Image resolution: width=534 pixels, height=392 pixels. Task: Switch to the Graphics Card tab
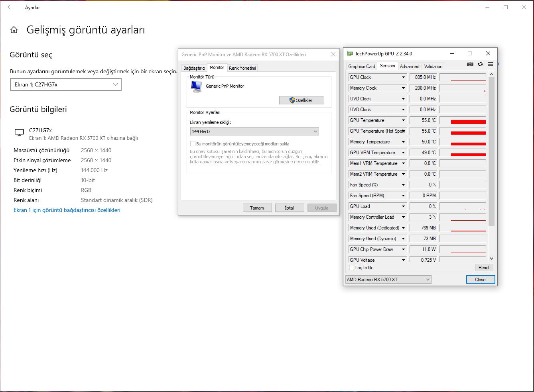[x=362, y=67]
